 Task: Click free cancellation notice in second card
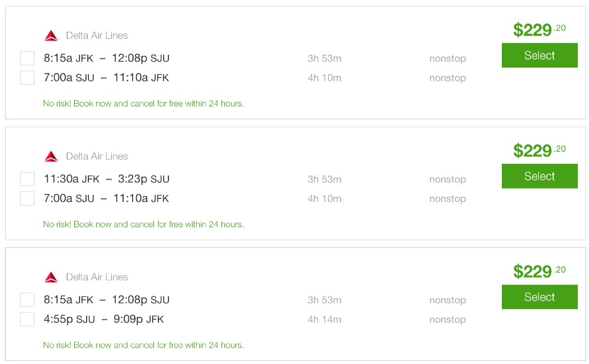click(143, 224)
